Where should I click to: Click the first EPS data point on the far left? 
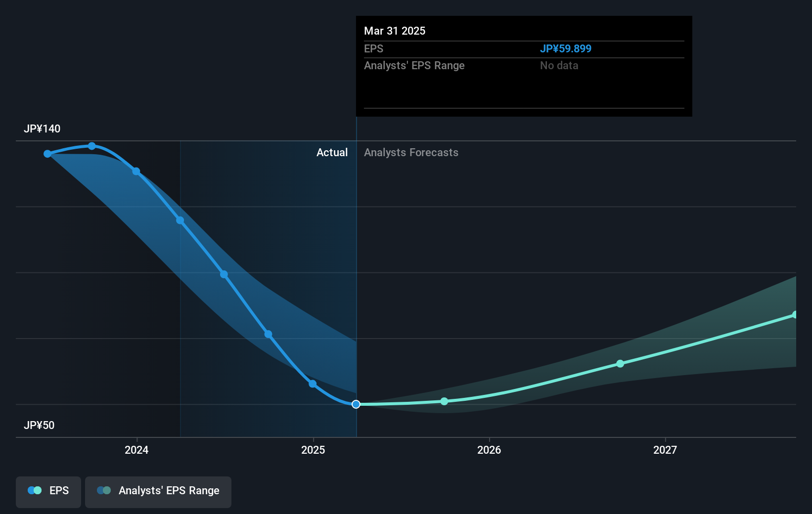pyautogui.click(x=47, y=154)
